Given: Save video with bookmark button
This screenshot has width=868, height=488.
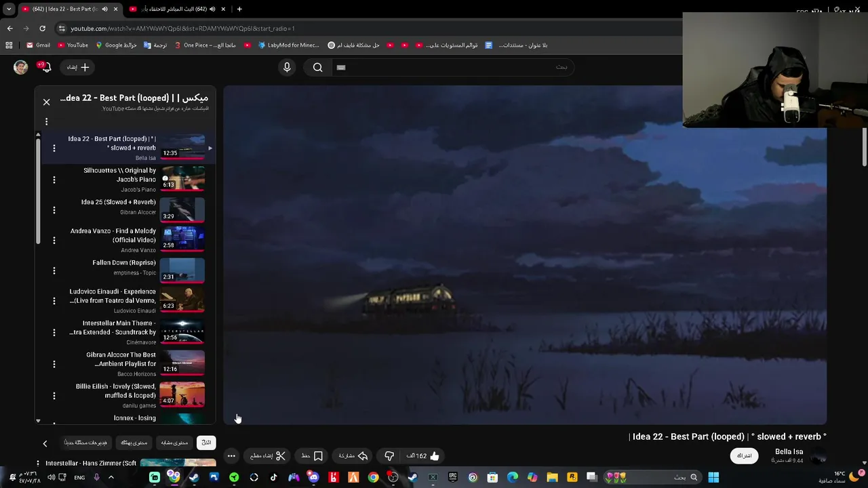Looking at the screenshot, I should point(312,456).
